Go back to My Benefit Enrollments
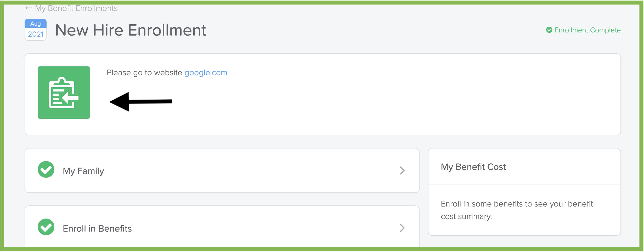The image size is (644, 252). [x=76, y=8]
